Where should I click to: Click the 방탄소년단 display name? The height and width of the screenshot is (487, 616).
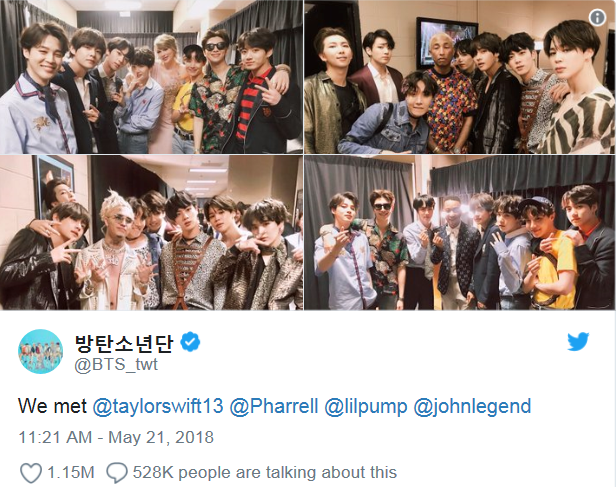point(124,342)
